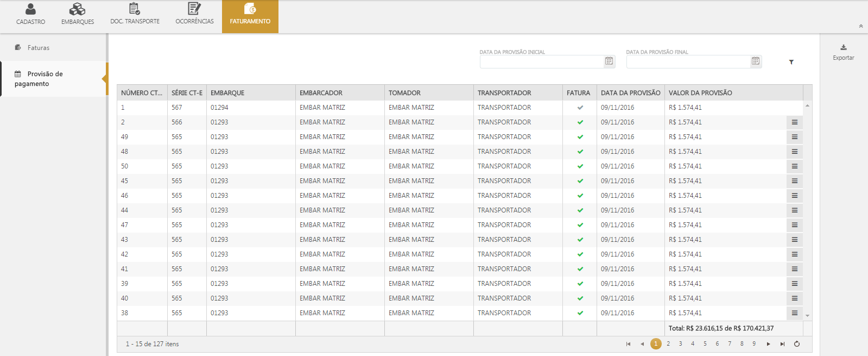The width and height of the screenshot is (868, 356).
Task: Open row menu for CT-e number 38
Action: [794, 313]
